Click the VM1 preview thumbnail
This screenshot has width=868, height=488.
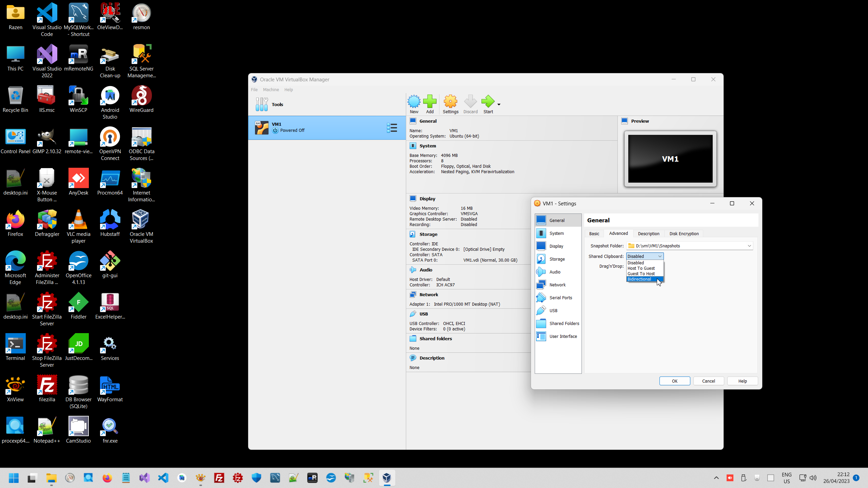coord(670,159)
